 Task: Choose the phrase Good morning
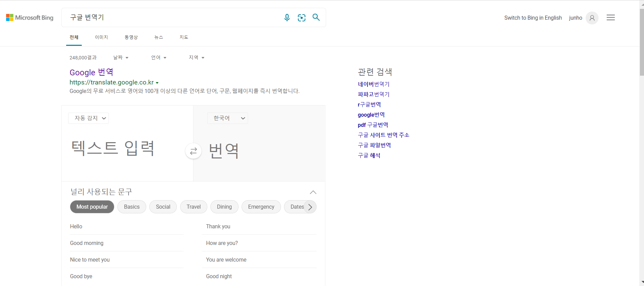point(87,243)
